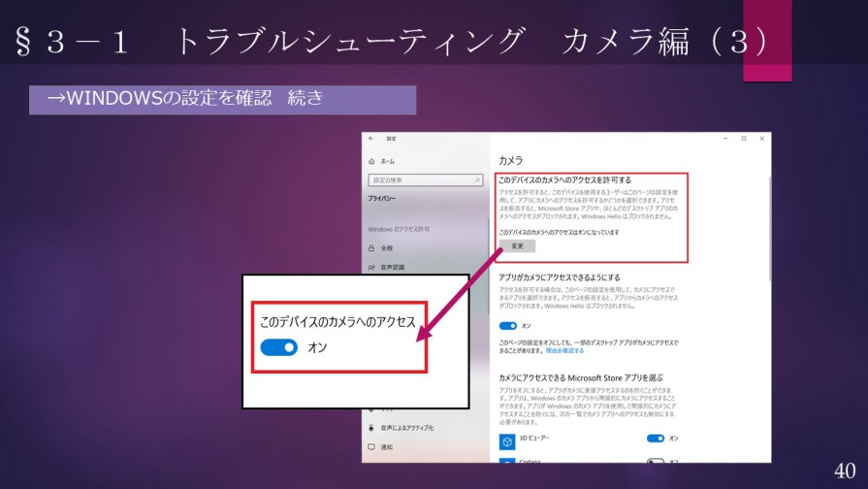The width and height of the screenshot is (868, 489).
Task: Click the 音声によるアクティブ化 microphone icon
Action: click(371, 428)
